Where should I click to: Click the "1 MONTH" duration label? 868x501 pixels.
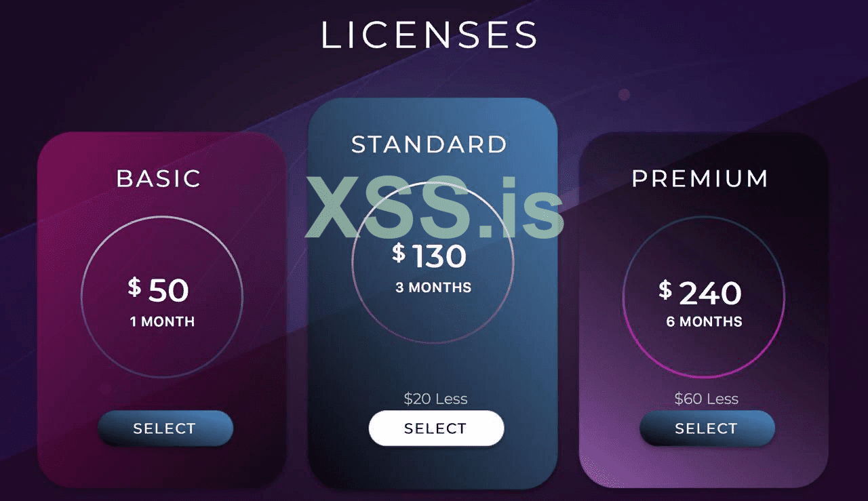tap(162, 322)
